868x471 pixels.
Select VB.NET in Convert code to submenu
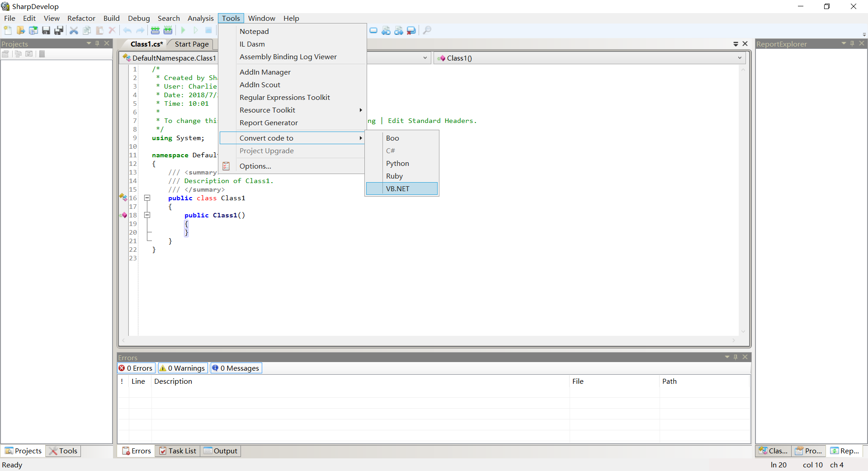[x=402, y=188]
